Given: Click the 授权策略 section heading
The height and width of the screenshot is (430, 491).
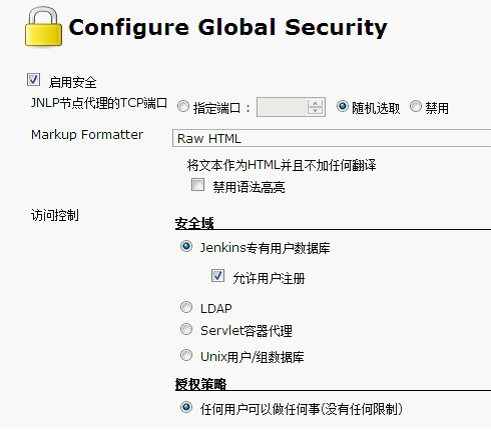Looking at the screenshot, I should 201,384.
